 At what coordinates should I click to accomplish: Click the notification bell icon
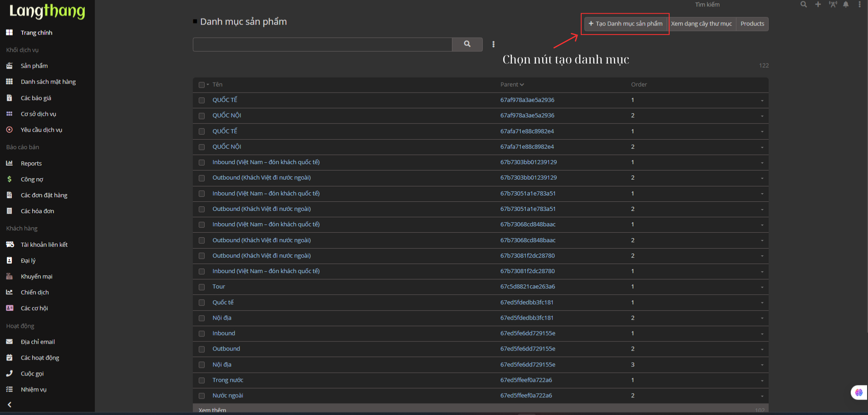846,5
